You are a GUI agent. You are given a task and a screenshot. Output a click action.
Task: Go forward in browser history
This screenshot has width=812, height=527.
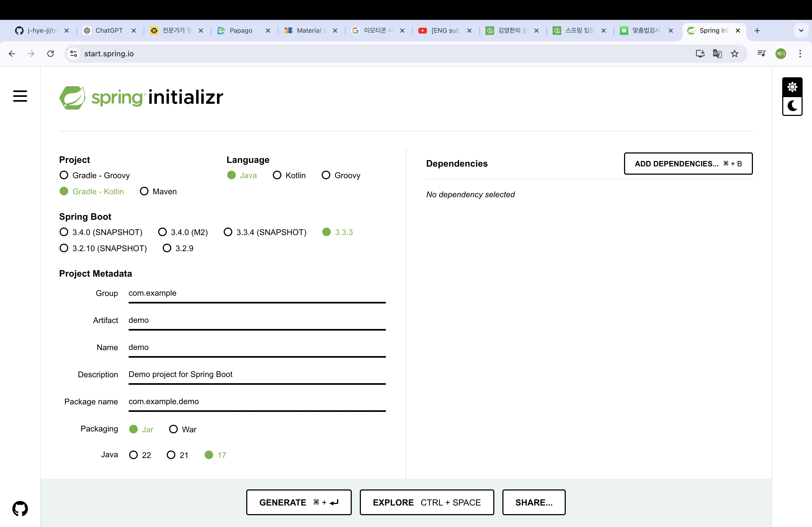click(31, 53)
